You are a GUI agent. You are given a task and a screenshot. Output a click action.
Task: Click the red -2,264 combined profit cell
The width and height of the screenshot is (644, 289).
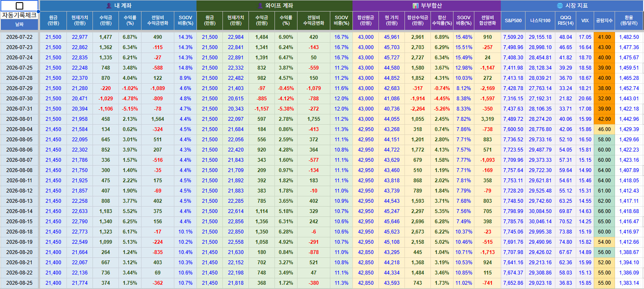coord(418,109)
